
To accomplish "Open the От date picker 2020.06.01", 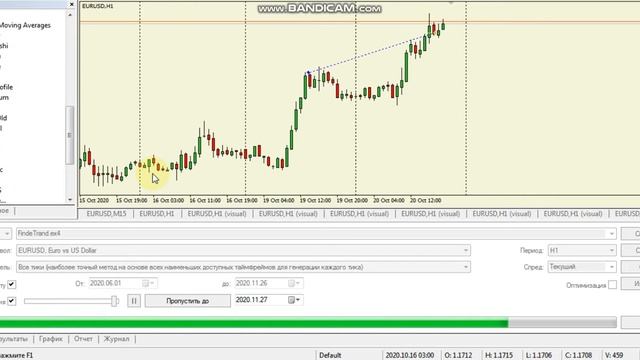I will click(x=149, y=283).
